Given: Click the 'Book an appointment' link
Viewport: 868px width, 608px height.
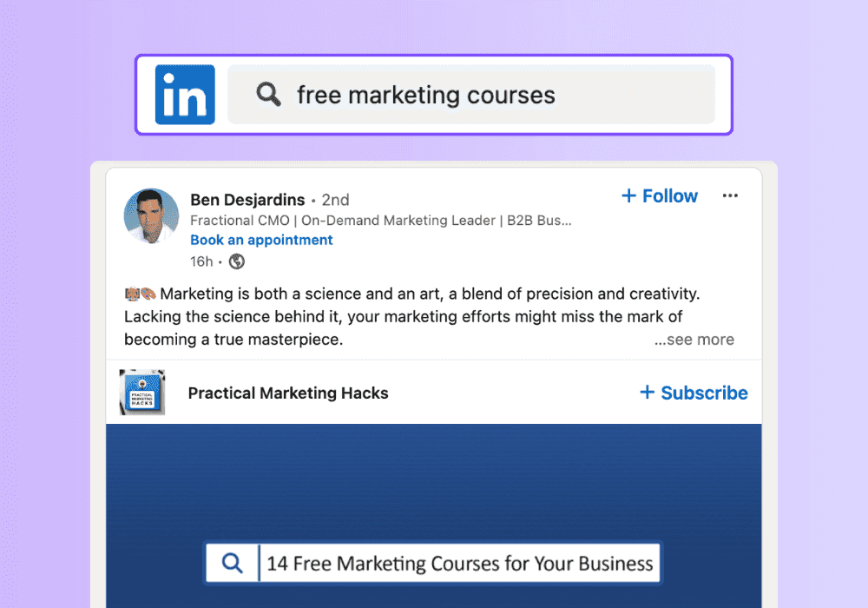Looking at the screenshot, I should point(261,240).
